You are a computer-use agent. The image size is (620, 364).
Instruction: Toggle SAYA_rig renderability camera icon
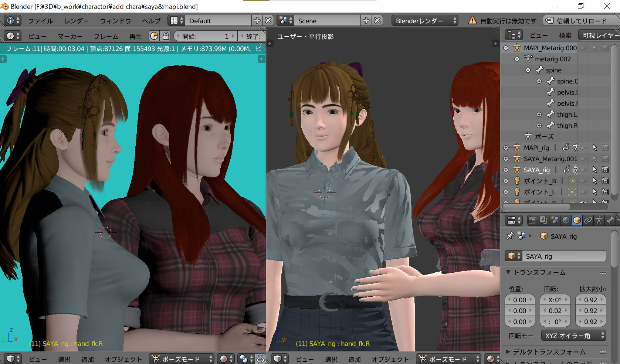(x=605, y=170)
